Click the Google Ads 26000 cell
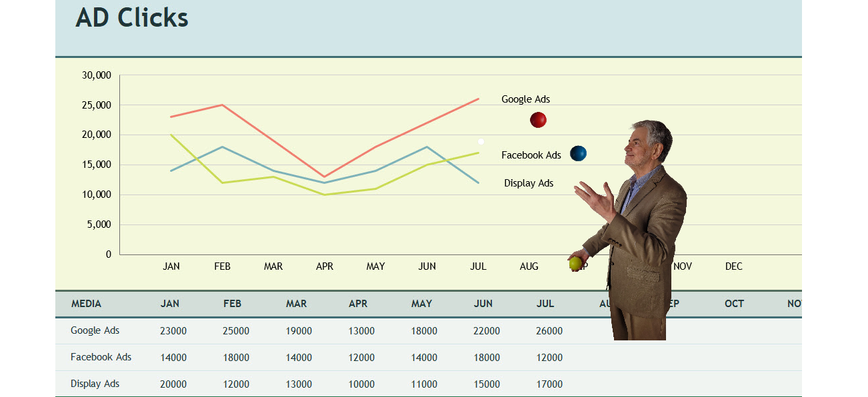Image resolution: width=868 pixels, height=397 pixels. click(549, 331)
